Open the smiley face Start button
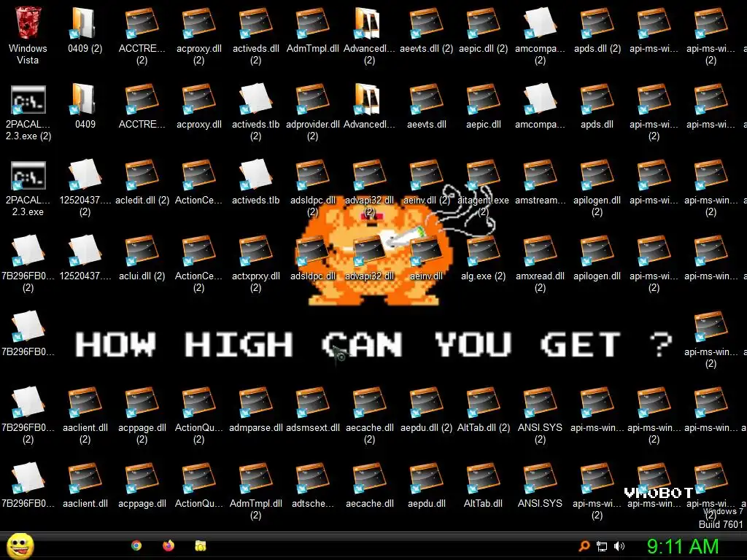 click(20, 546)
